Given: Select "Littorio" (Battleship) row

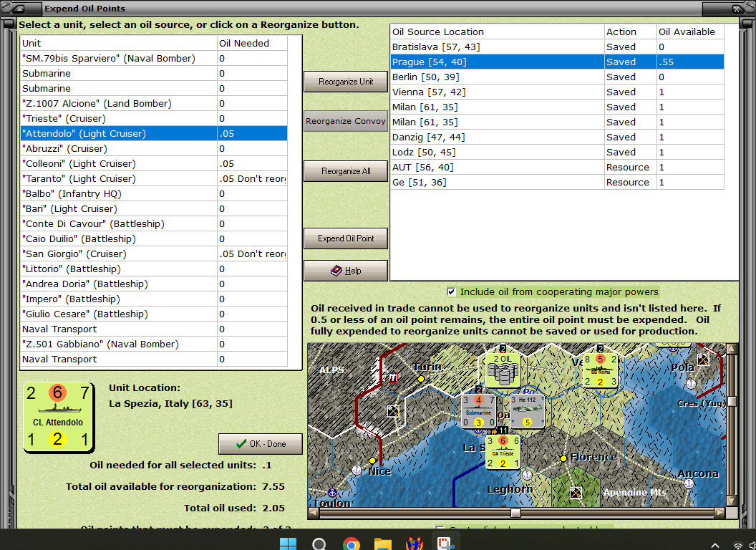Looking at the screenshot, I should (154, 269).
